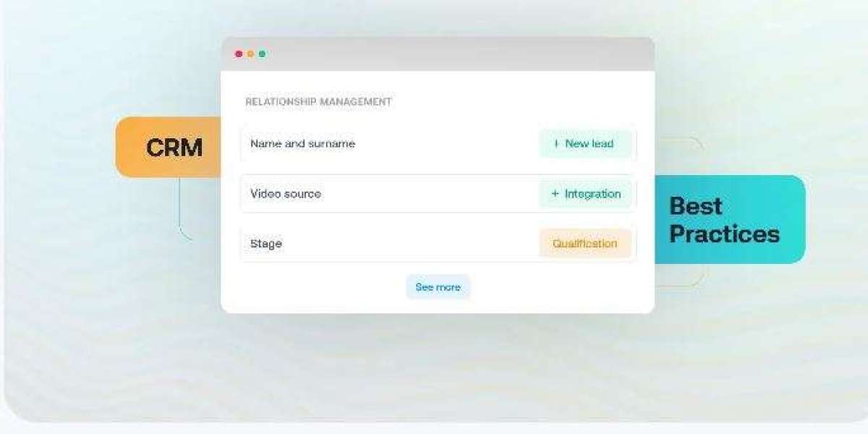The width and height of the screenshot is (868, 434).
Task: Click the gray window title bar
Action: click(x=438, y=54)
